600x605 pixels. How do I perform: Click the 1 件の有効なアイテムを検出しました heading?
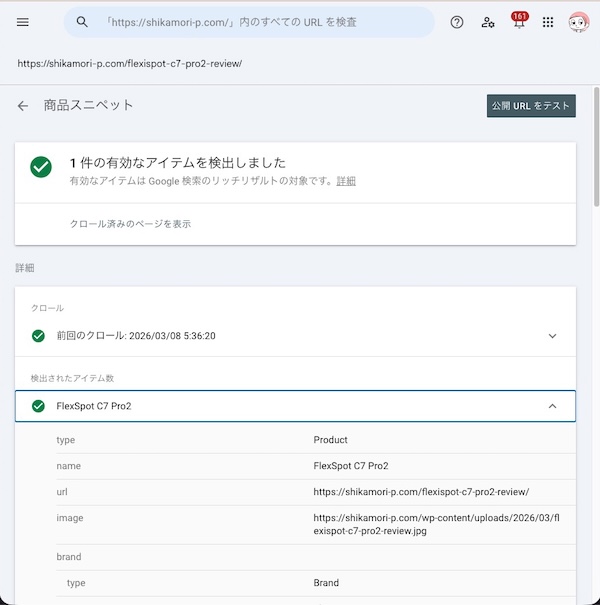pos(177,163)
